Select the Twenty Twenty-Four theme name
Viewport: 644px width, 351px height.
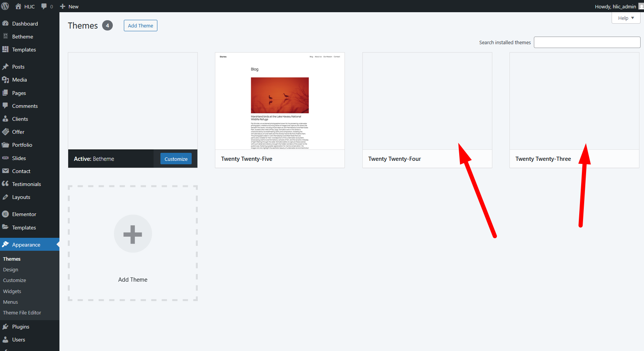click(x=394, y=159)
